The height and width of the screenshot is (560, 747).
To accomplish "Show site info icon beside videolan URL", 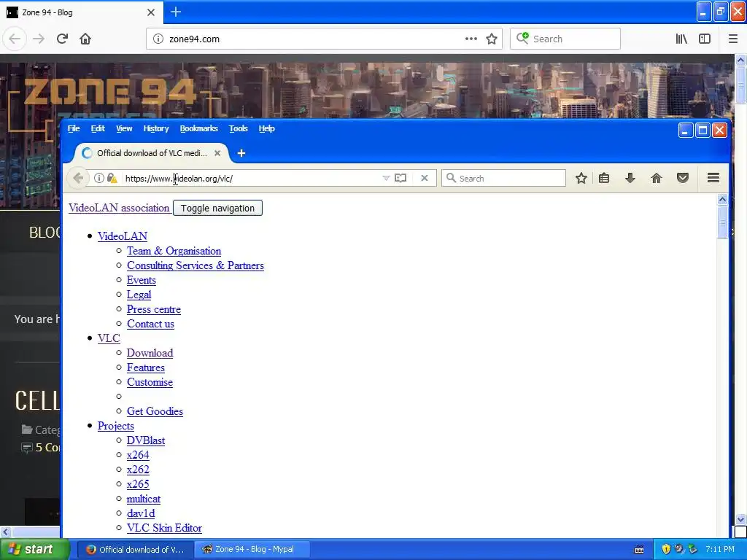I will pos(98,178).
